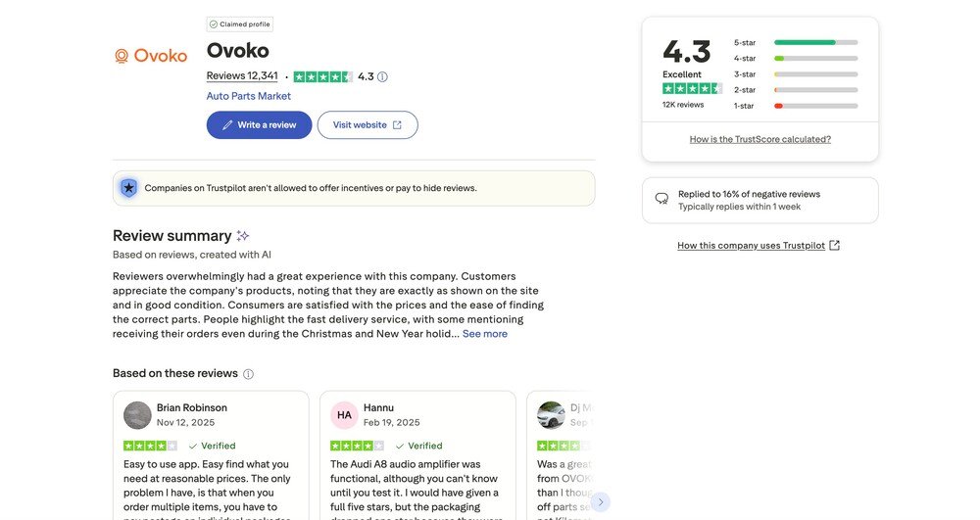Open Reviews 12,341 link
Image resolution: width=980 pixels, height=520 pixels.
[242, 76]
